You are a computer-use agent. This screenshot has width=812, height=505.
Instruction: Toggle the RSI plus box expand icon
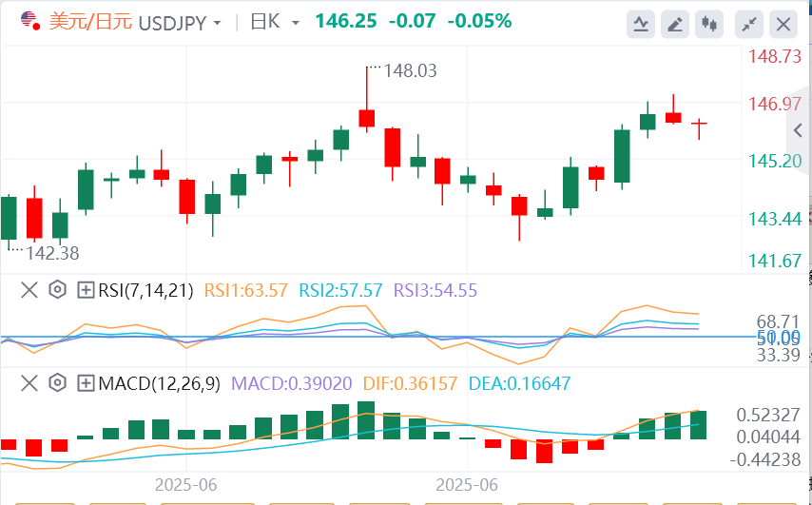coord(86,290)
